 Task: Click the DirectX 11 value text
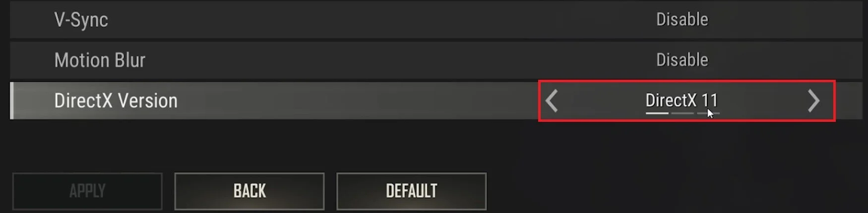tap(682, 100)
